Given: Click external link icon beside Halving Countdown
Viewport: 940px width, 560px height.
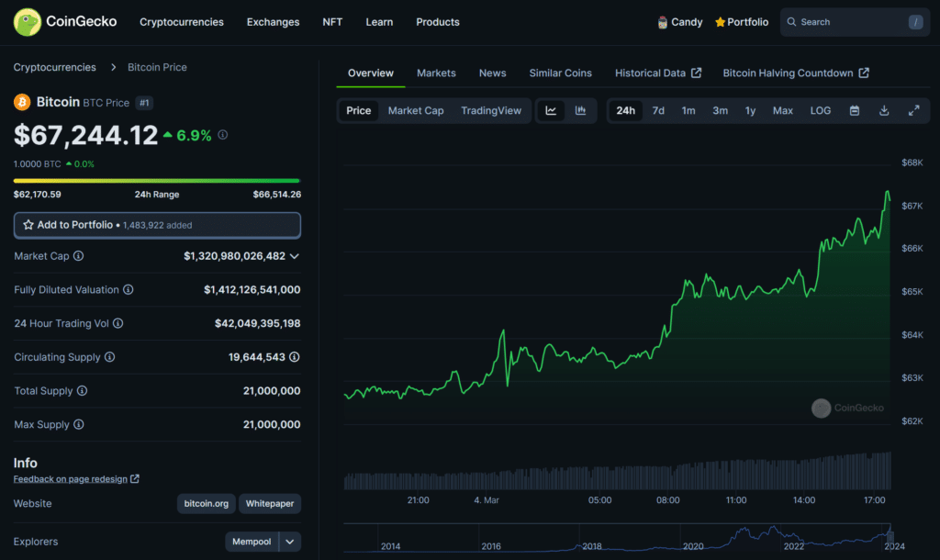Looking at the screenshot, I should click(x=864, y=73).
